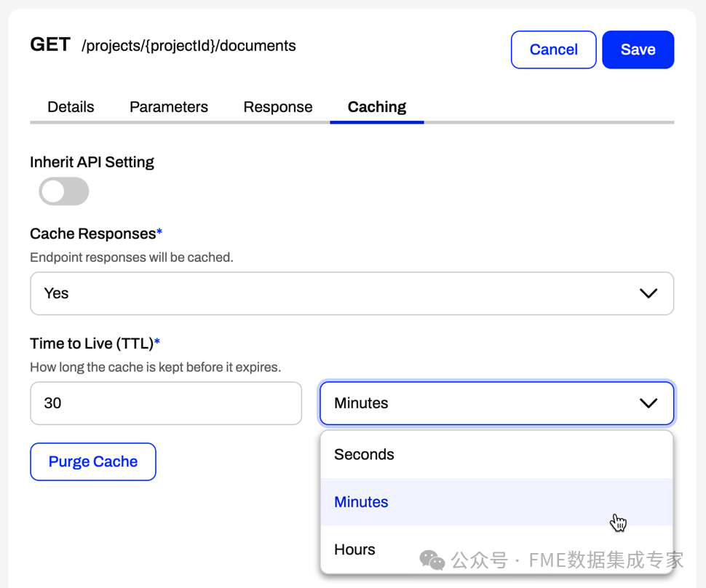Select the highlighted Minutes option in the list
Viewport: 706px width, 588px height.
click(x=362, y=502)
